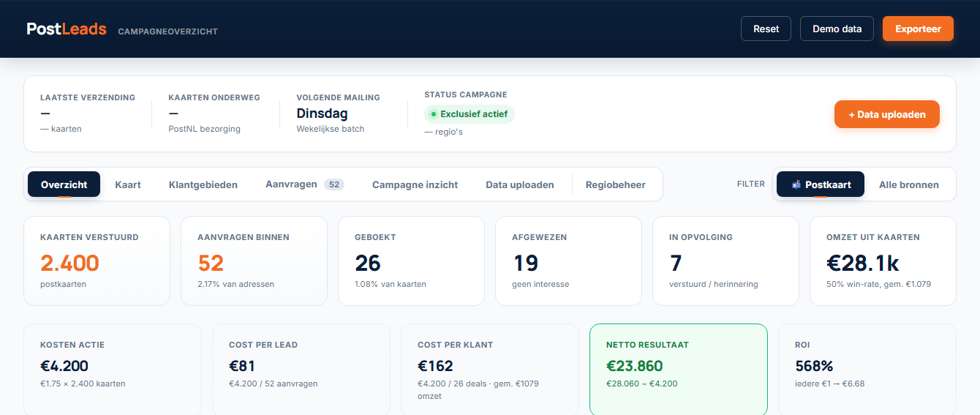
Task: Click the 50% win-rate, gem. €1.079 text
Action: pyautogui.click(x=878, y=284)
